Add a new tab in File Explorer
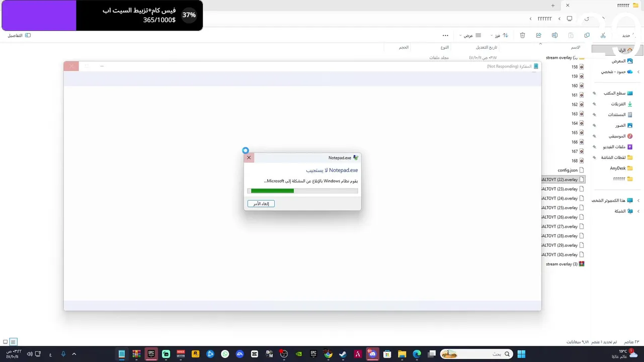This screenshot has width=644, height=362. (553, 6)
